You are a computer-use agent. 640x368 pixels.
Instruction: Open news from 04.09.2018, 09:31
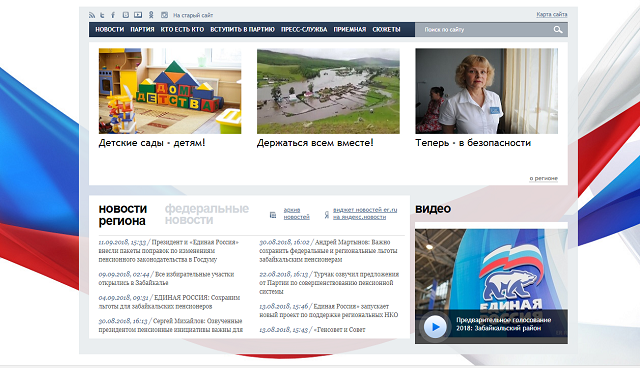(169, 302)
